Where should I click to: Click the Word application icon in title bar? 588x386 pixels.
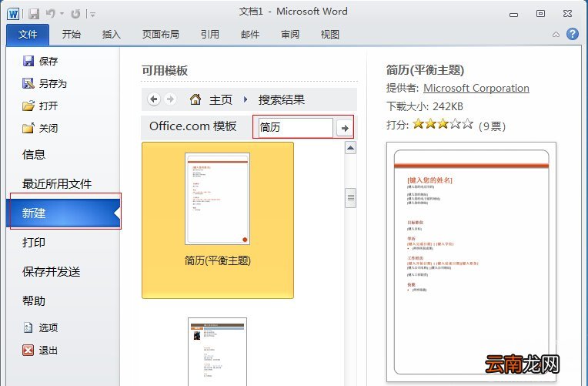coord(13,14)
